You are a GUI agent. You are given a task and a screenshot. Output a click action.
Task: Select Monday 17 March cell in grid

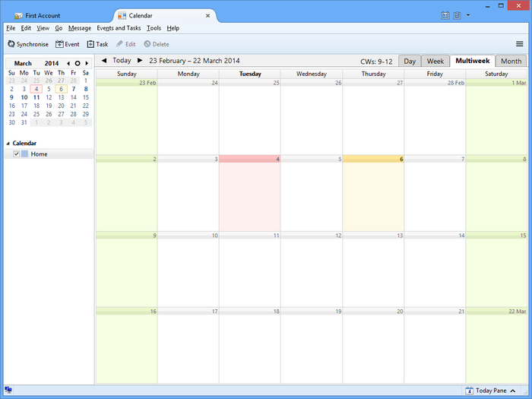point(188,346)
